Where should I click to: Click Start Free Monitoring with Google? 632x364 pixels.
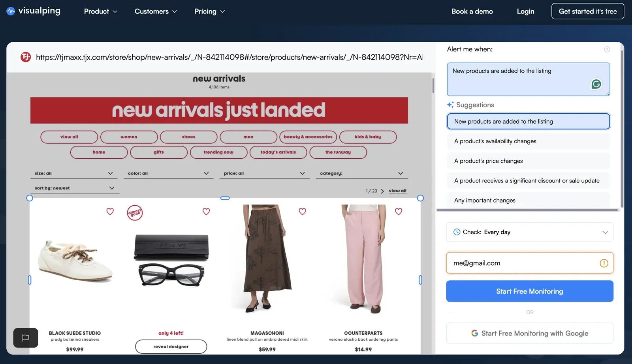tap(530, 333)
